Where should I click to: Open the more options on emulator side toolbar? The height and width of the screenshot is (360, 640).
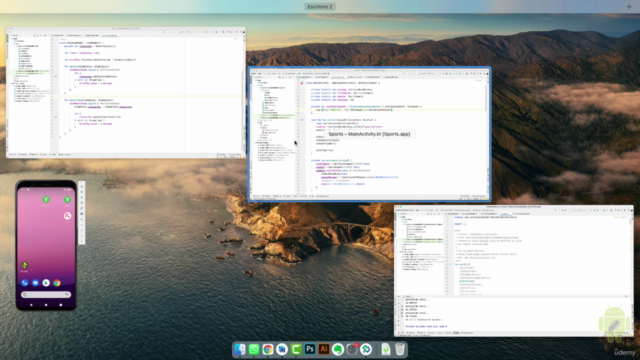coord(82,241)
